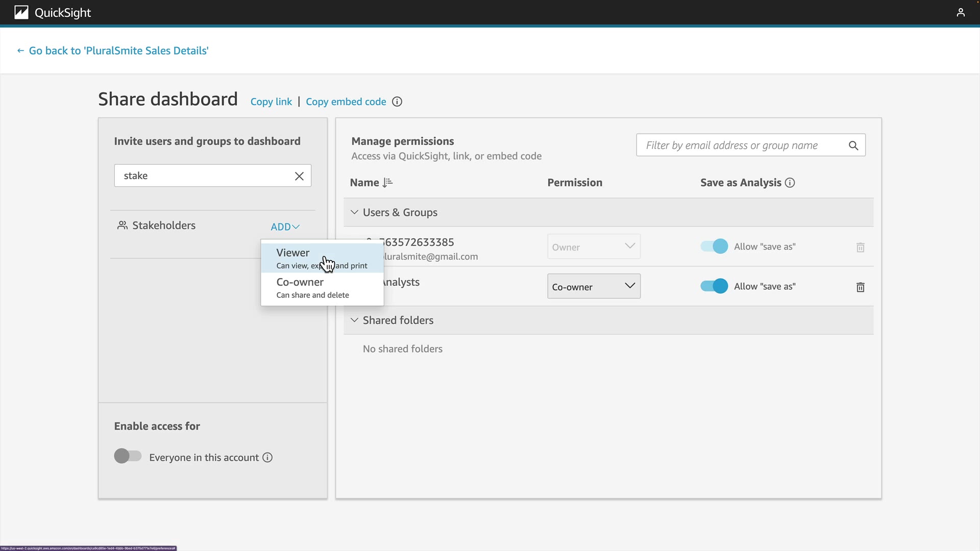Click Save as Analysis info icon
The width and height of the screenshot is (980, 551).
[790, 183]
